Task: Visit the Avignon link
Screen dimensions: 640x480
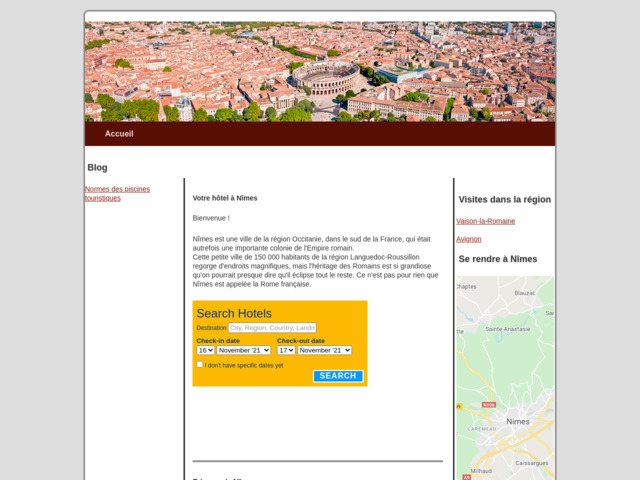Action: [468, 239]
